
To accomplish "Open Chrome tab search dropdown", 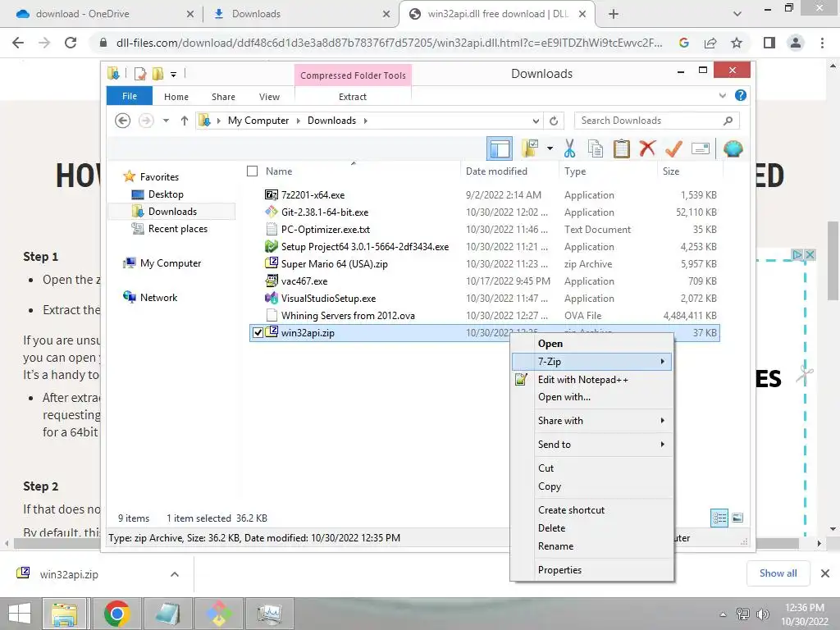I will pyautogui.click(x=737, y=14).
